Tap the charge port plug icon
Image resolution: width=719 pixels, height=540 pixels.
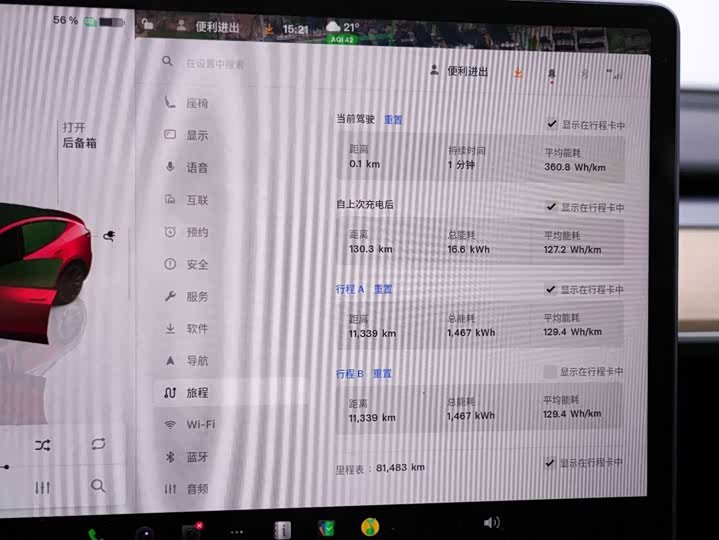[x=109, y=236]
